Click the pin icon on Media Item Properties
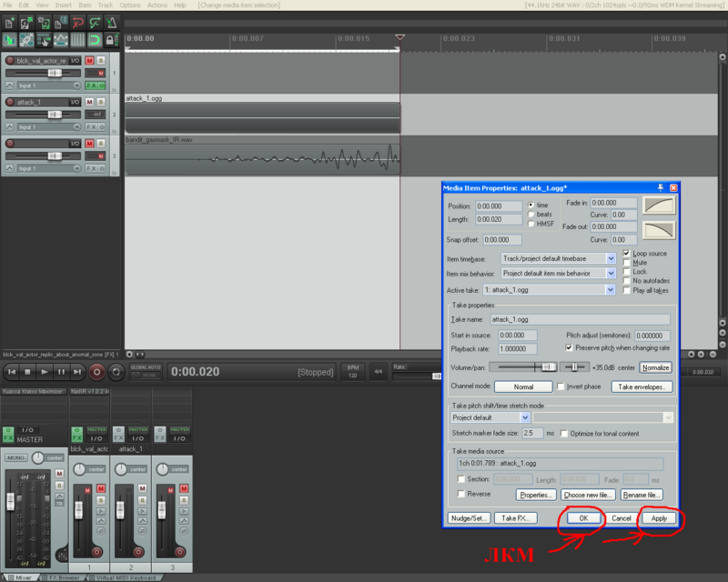Viewport: 728px width, 582px height. tap(660, 186)
